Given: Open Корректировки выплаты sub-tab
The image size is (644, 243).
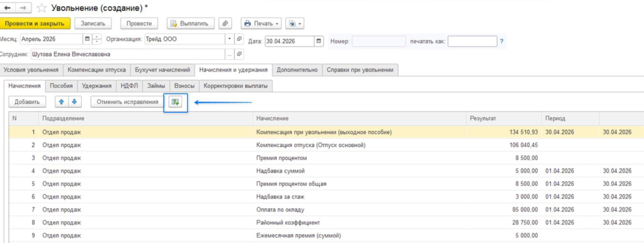Looking at the screenshot, I should tap(236, 86).
